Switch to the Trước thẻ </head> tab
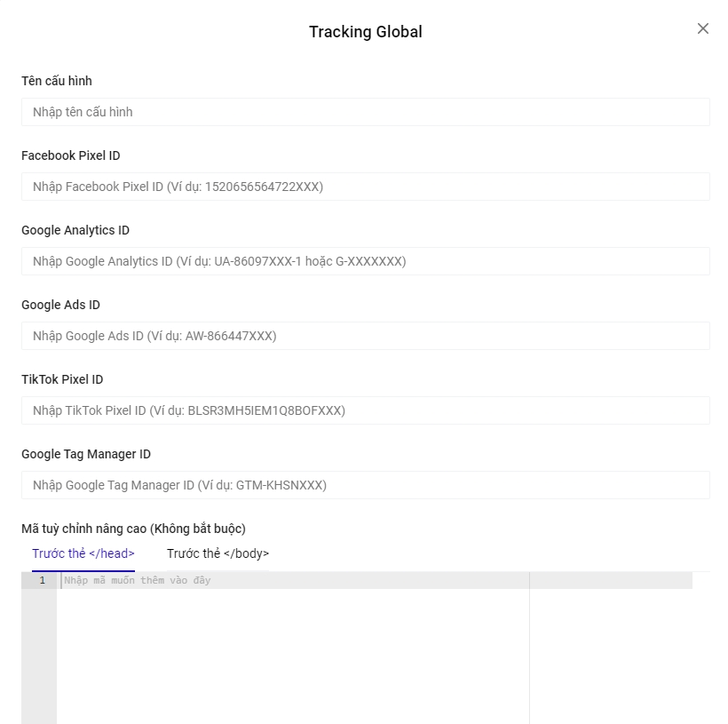The image size is (728, 724). click(83, 553)
